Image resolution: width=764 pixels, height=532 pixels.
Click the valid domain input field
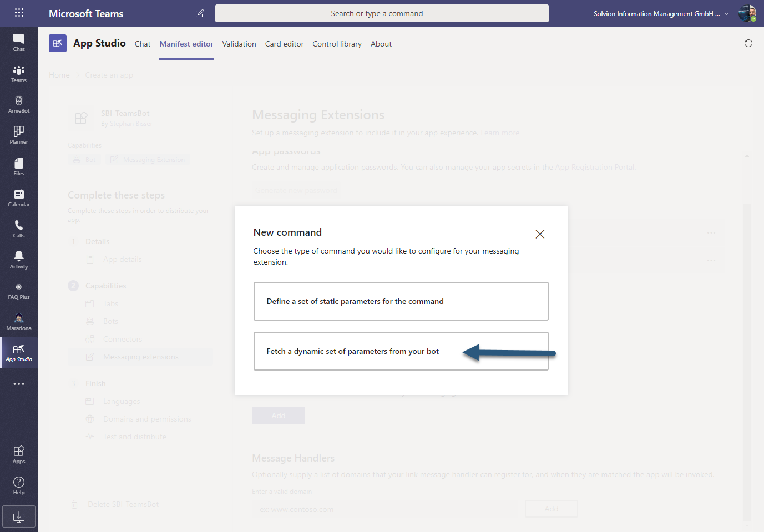tap(385, 509)
